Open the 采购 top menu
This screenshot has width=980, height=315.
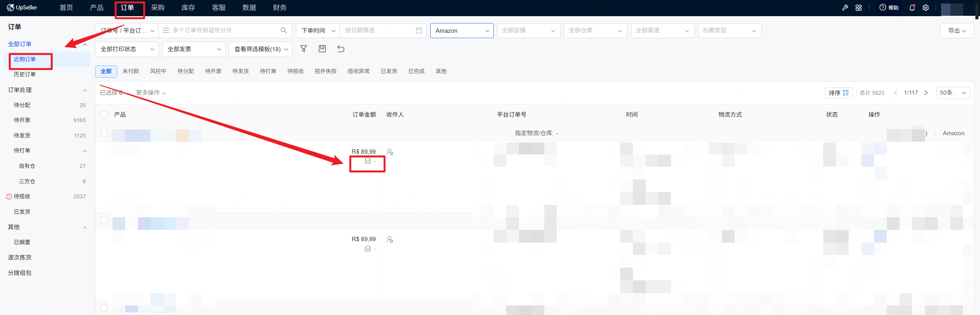[x=158, y=8]
